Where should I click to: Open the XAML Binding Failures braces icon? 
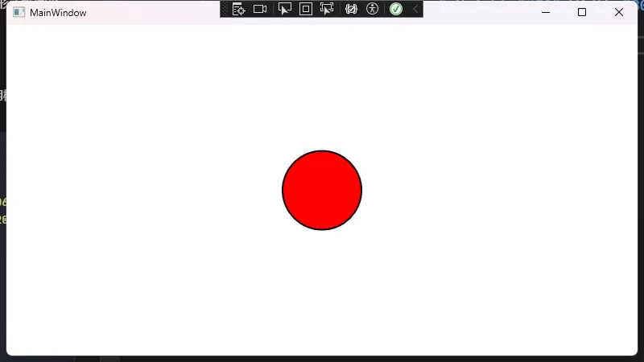[351, 9]
